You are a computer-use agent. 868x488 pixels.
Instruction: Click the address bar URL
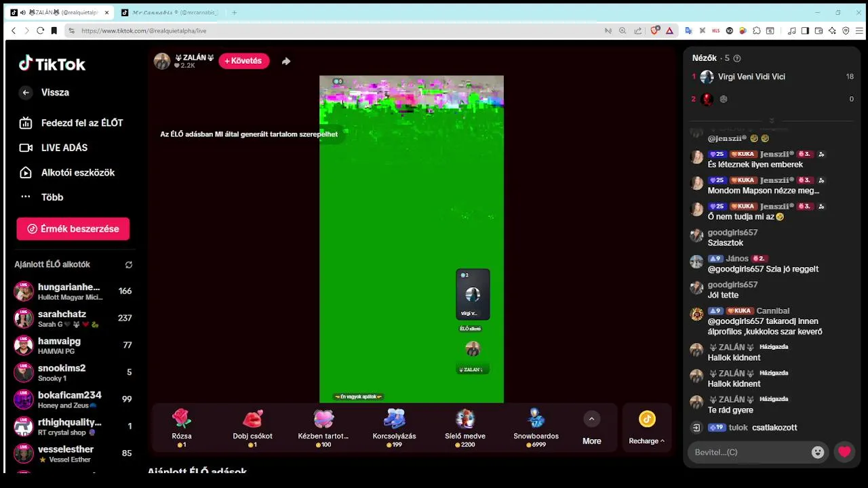click(144, 30)
